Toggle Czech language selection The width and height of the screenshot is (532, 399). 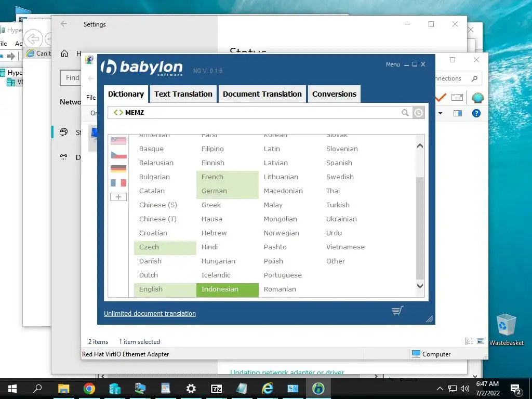[165, 247]
